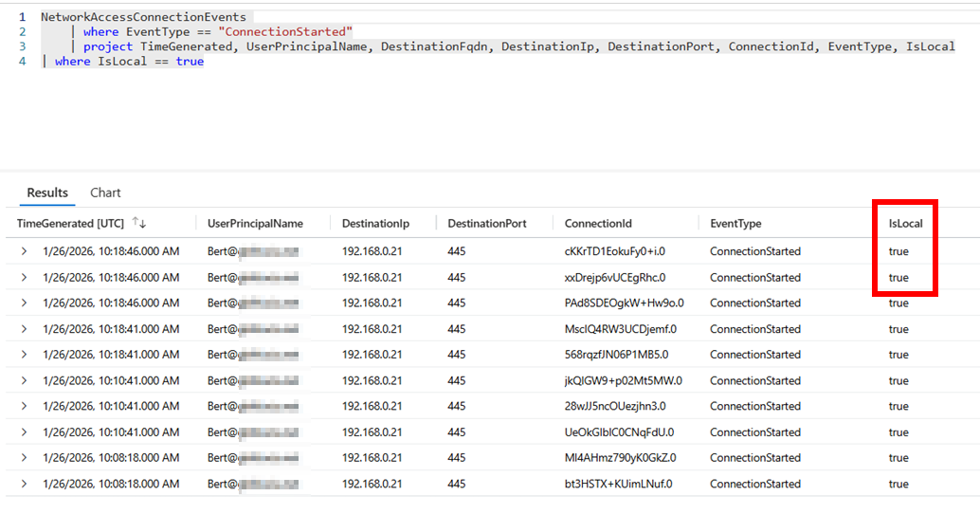
Task: Click the DestinationIp column header
Action: [x=375, y=223]
